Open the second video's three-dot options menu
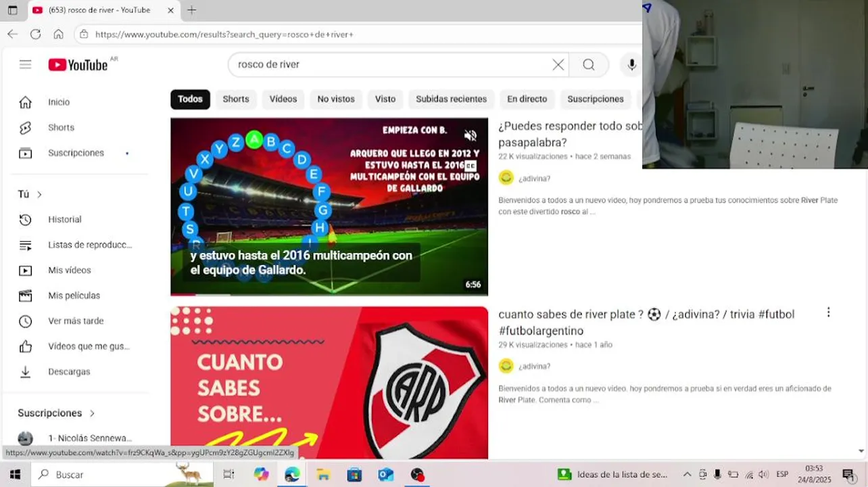This screenshot has width=868, height=487. click(x=828, y=312)
